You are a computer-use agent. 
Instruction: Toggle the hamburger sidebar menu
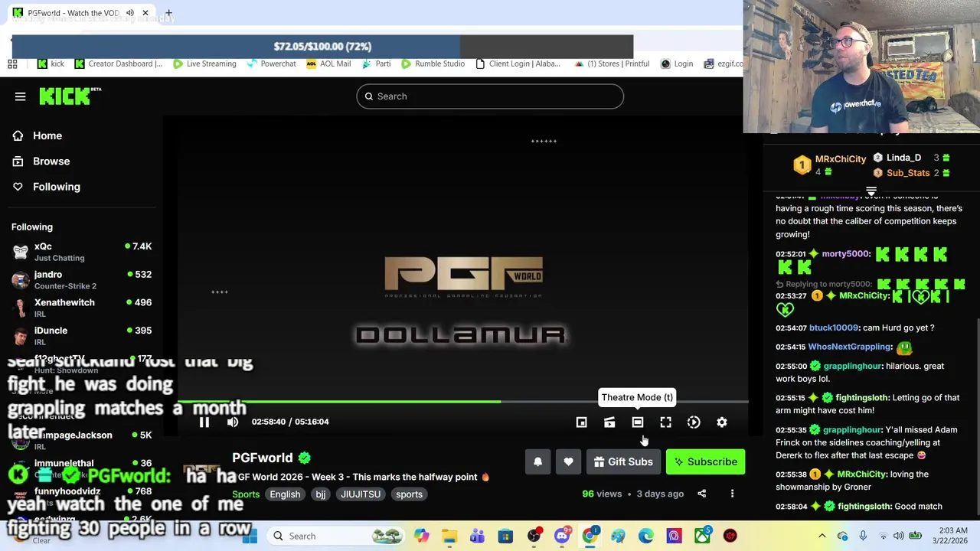(21, 96)
